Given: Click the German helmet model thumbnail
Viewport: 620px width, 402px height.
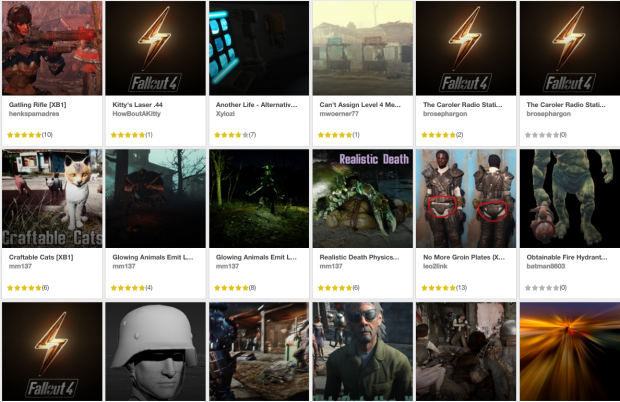Looking at the screenshot, I should [155, 352].
